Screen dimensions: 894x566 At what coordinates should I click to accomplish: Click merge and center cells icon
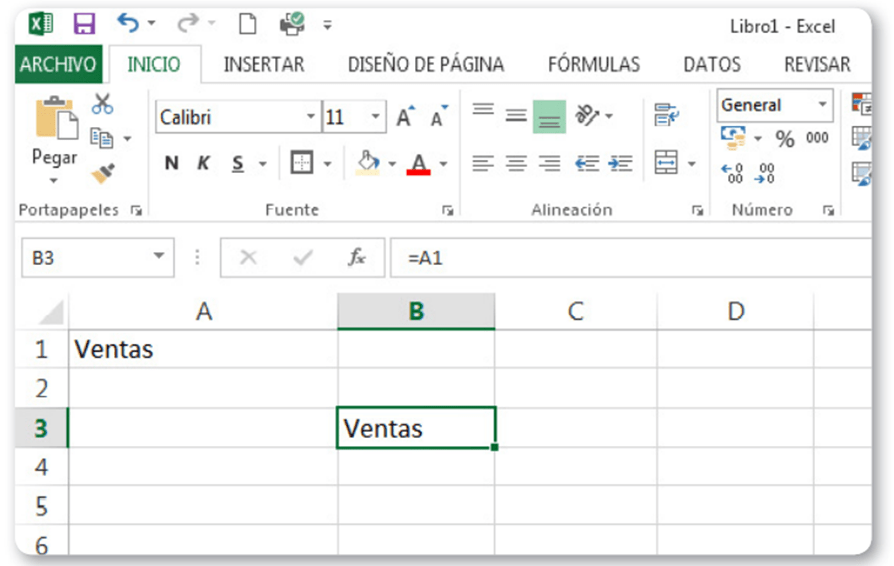tap(666, 163)
